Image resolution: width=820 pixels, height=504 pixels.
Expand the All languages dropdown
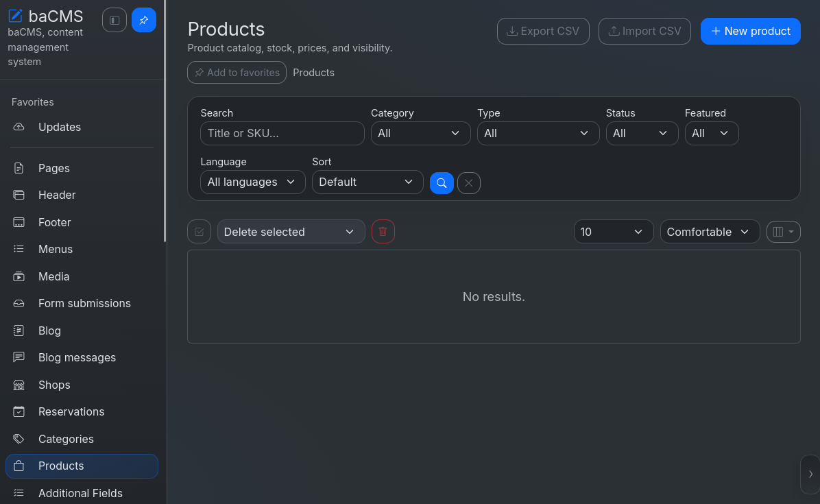click(x=252, y=182)
